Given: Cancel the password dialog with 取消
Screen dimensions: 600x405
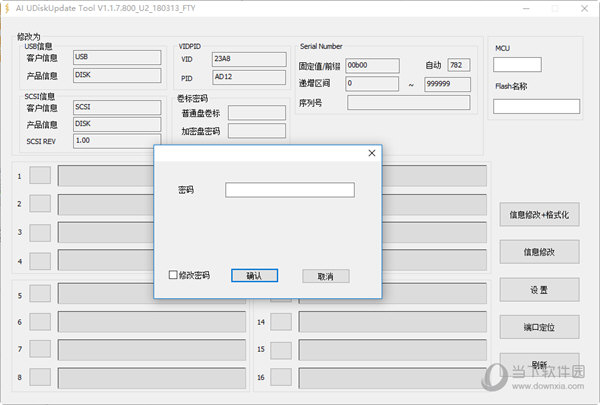Looking at the screenshot, I should [x=325, y=276].
